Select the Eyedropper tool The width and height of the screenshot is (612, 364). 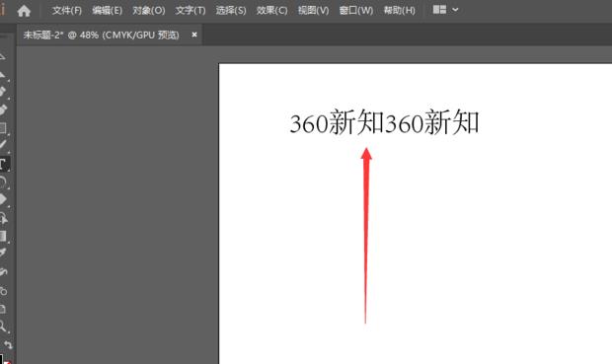[3, 253]
